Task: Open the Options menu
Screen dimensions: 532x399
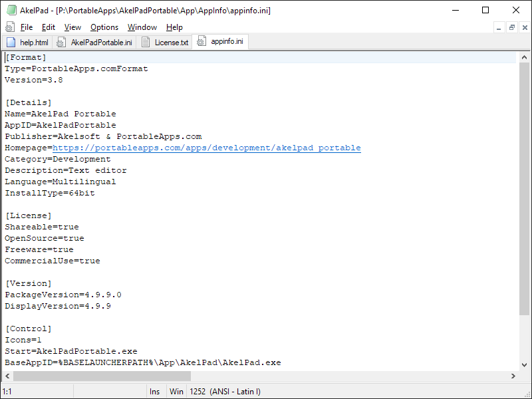Action: tap(104, 27)
